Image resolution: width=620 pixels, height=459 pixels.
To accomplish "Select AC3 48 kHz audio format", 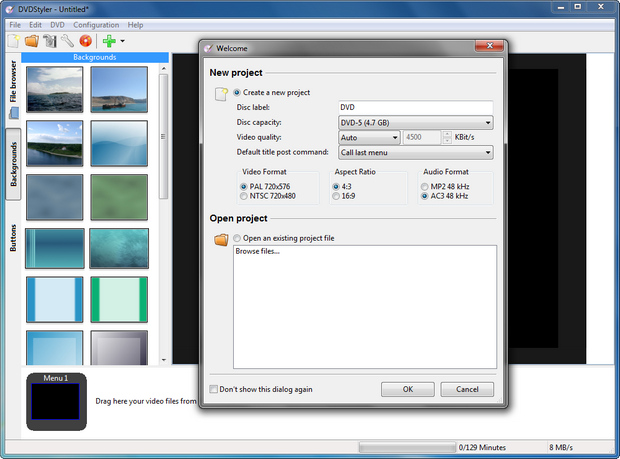I will click(x=424, y=196).
